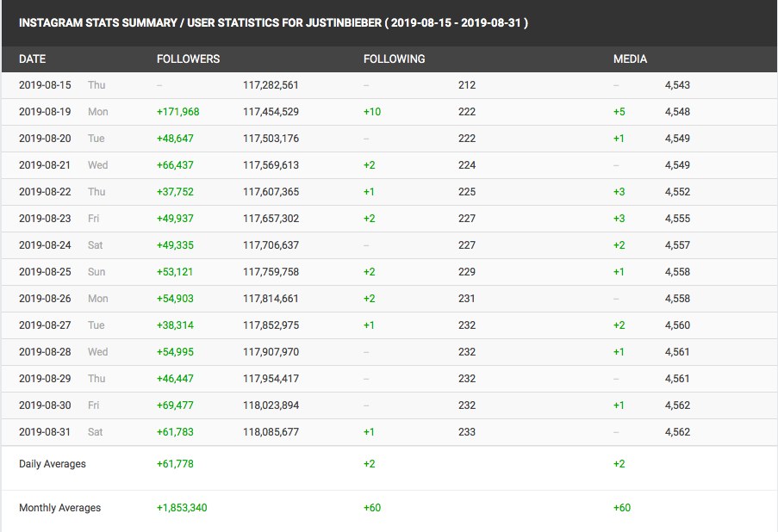Click follower count 117,954,417

point(271,380)
